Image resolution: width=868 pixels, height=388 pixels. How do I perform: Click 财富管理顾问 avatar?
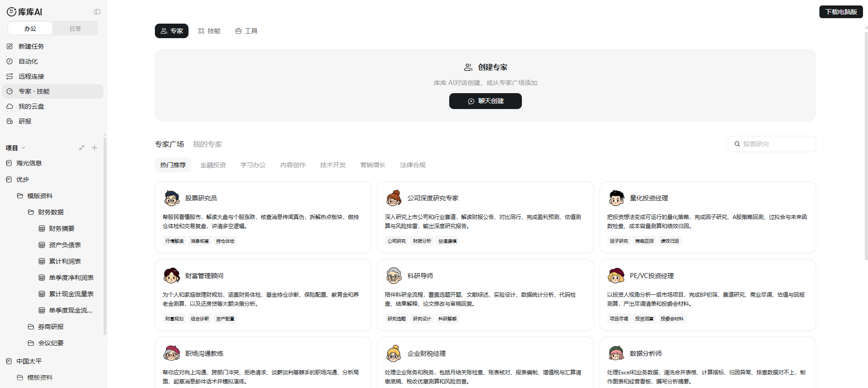(x=172, y=276)
